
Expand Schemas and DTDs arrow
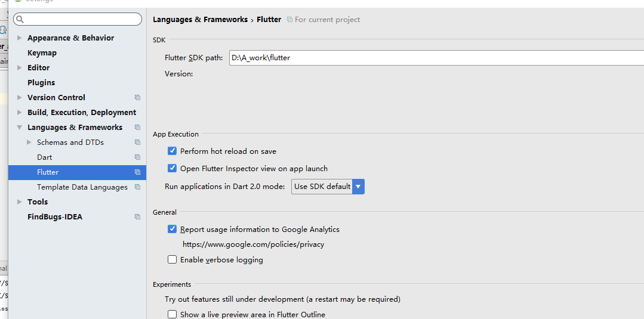(x=29, y=143)
